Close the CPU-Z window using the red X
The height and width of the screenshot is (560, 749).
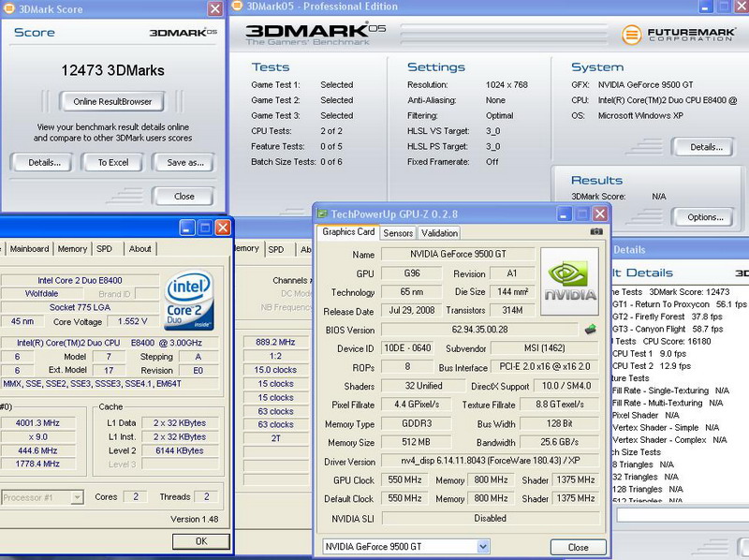223,228
